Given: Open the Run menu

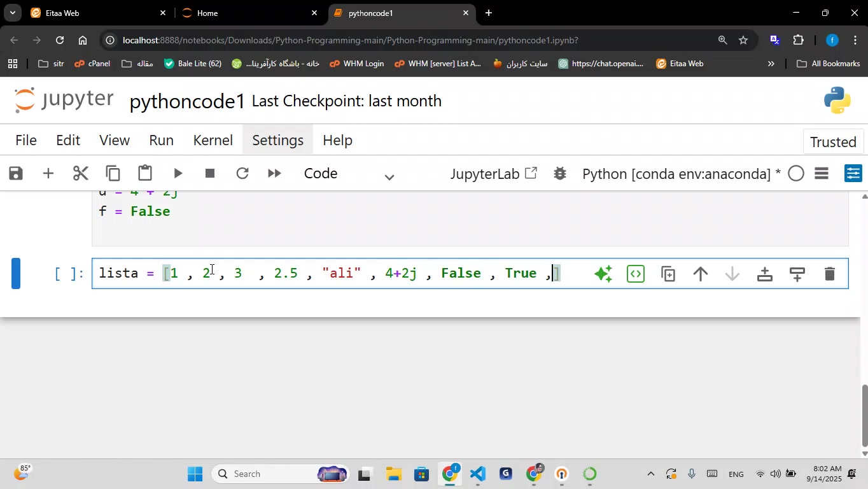Looking at the screenshot, I should click(162, 140).
